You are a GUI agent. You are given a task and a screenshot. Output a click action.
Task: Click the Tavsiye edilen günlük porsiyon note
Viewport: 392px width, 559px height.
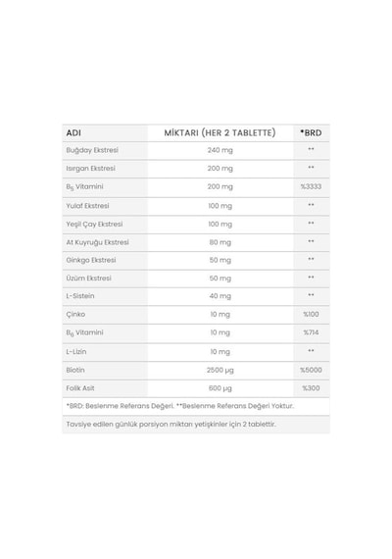[x=171, y=425]
